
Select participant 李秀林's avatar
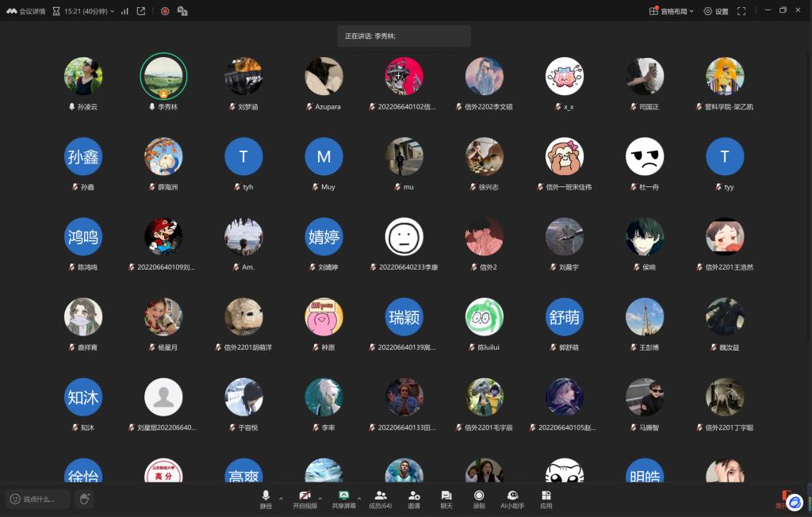[x=163, y=76]
